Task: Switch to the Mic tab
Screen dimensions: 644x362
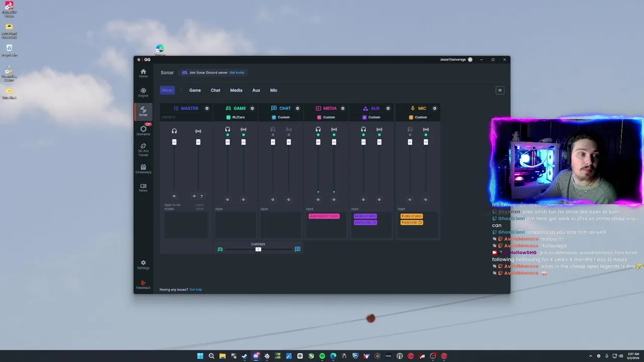Action: click(x=274, y=90)
